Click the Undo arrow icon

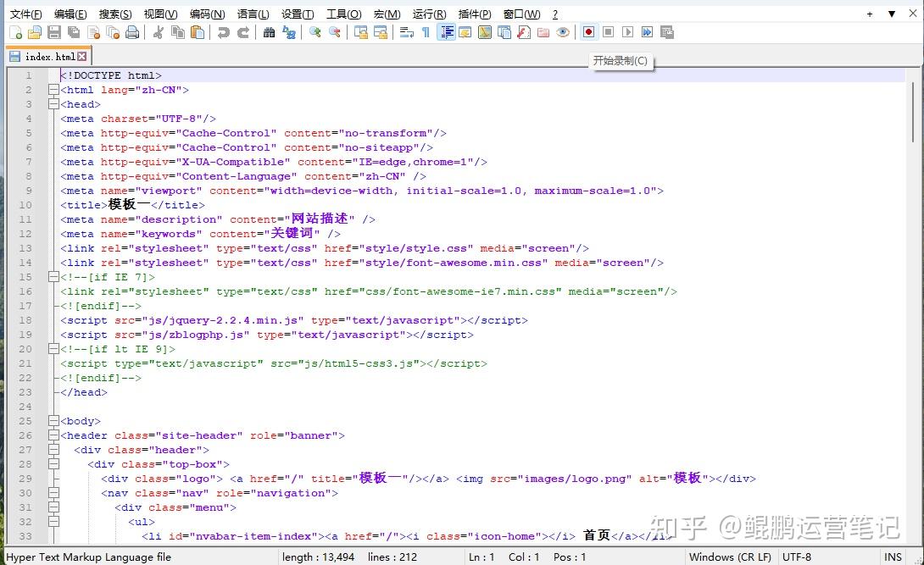[x=224, y=31]
